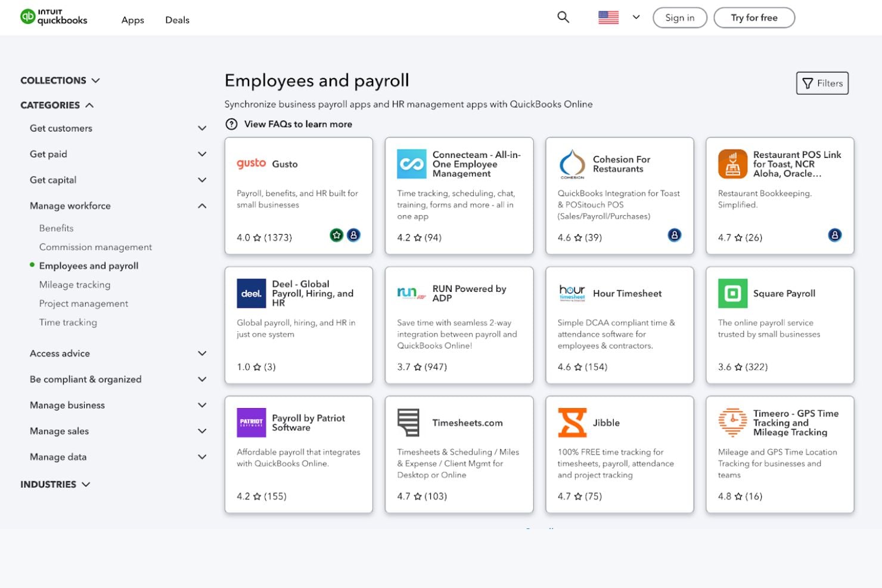882x588 pixels.
Task: Expand the Manage data chevron
Action: coord(202,457)
